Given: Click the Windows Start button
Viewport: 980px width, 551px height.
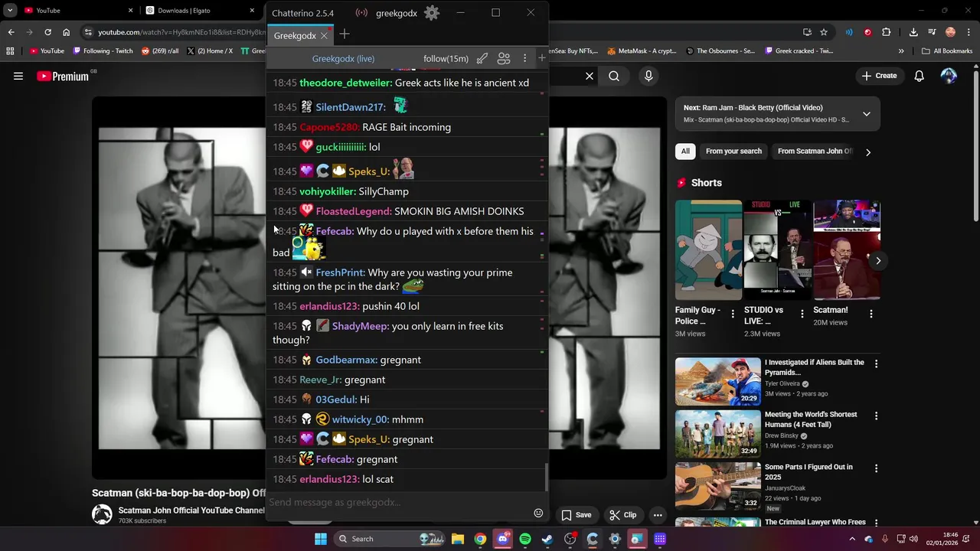Looking at the screenshot, I should point(321,539).
